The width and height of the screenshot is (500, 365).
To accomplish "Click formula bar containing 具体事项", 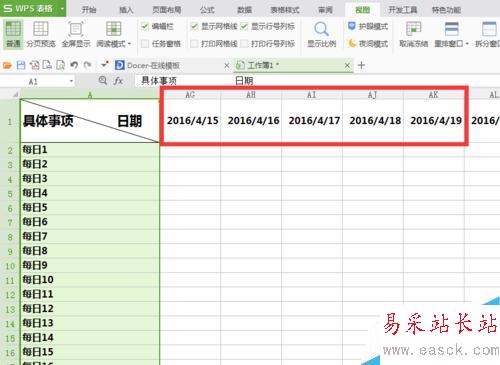I will (x=317, y=81).
